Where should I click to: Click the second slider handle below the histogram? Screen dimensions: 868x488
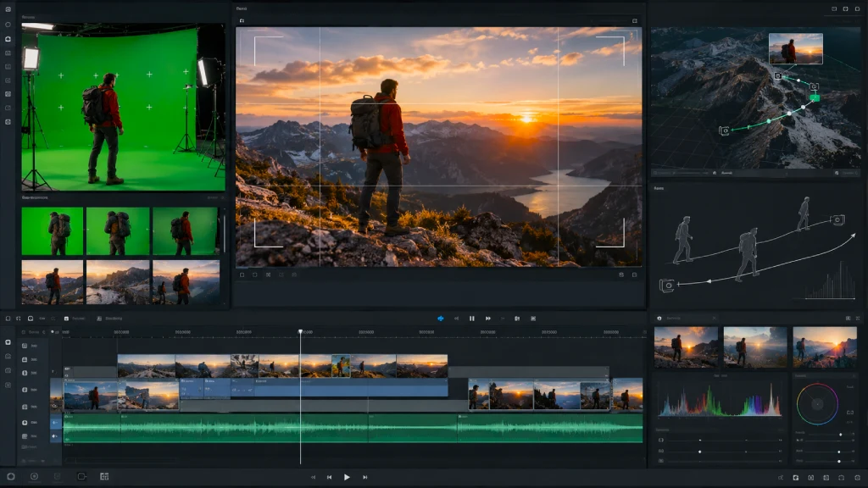(x=699, y=452)
